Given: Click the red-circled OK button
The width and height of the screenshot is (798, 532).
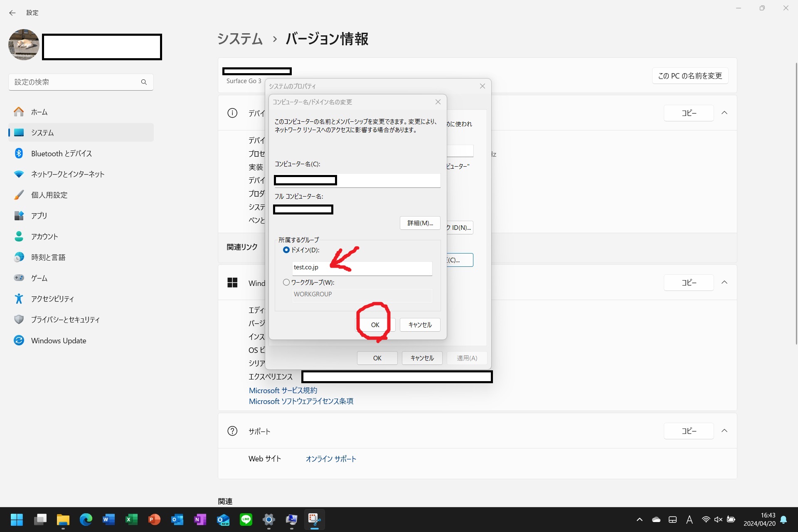Looking at the screenshot, I should point(375,325).
